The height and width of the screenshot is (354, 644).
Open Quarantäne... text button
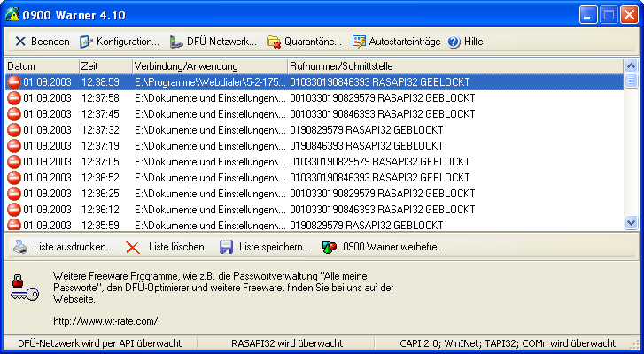tap(313, 42)
